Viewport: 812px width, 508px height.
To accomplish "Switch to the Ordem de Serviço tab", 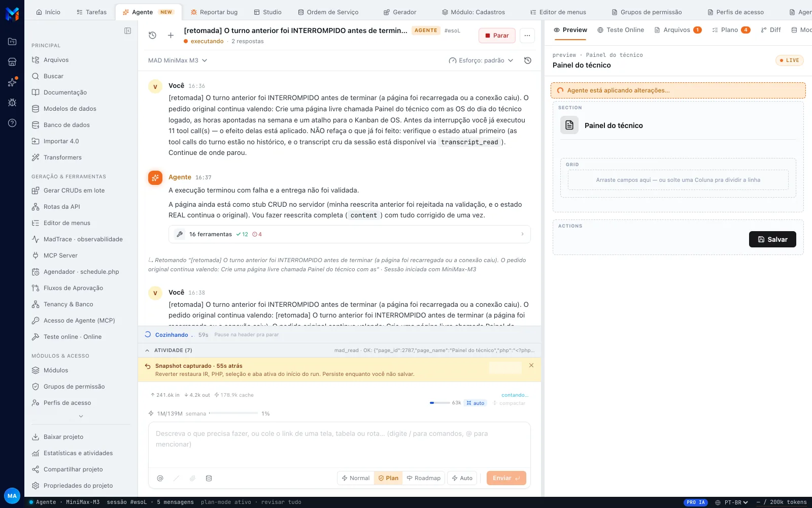I will [328, 12].
